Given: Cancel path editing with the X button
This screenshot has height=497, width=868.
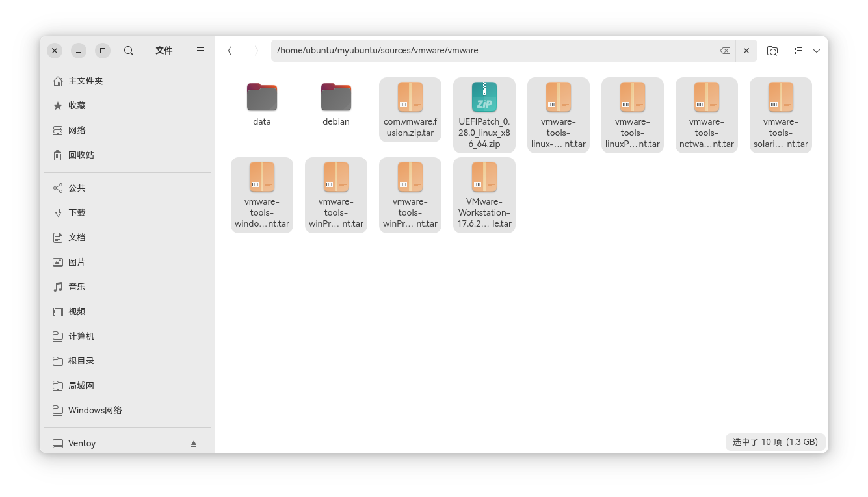Looking at the screenshot, I should (746, 51).
